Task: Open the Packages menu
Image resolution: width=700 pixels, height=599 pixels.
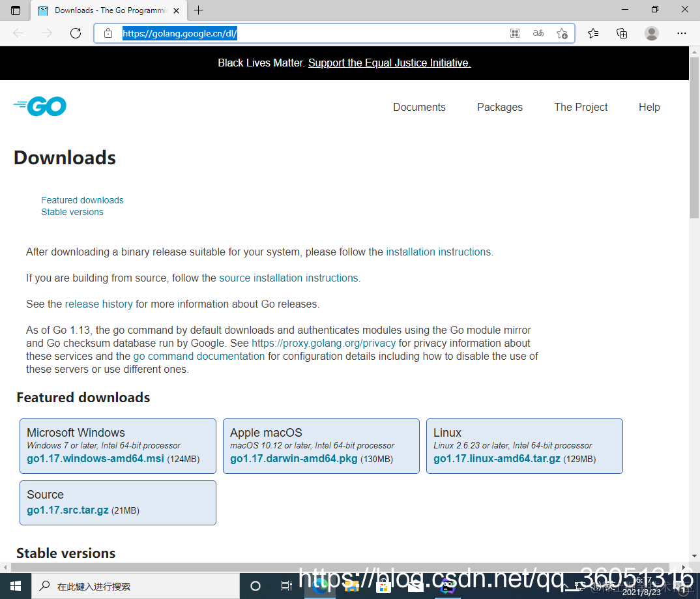Action: 499,107
